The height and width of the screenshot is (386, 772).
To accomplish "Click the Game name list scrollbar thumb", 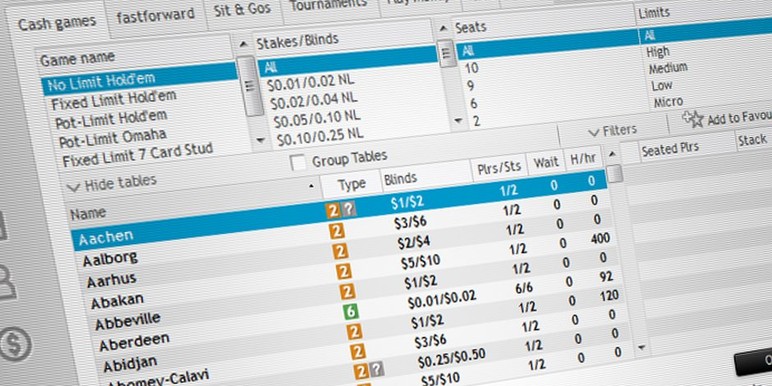I will [252, 87].
